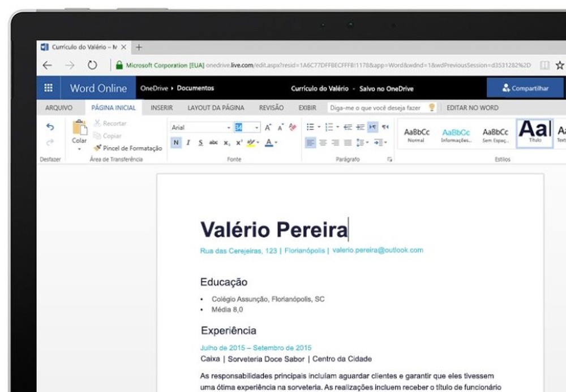Toggle underline (S) formatting

pyautogui.click(x=201, y=143)
